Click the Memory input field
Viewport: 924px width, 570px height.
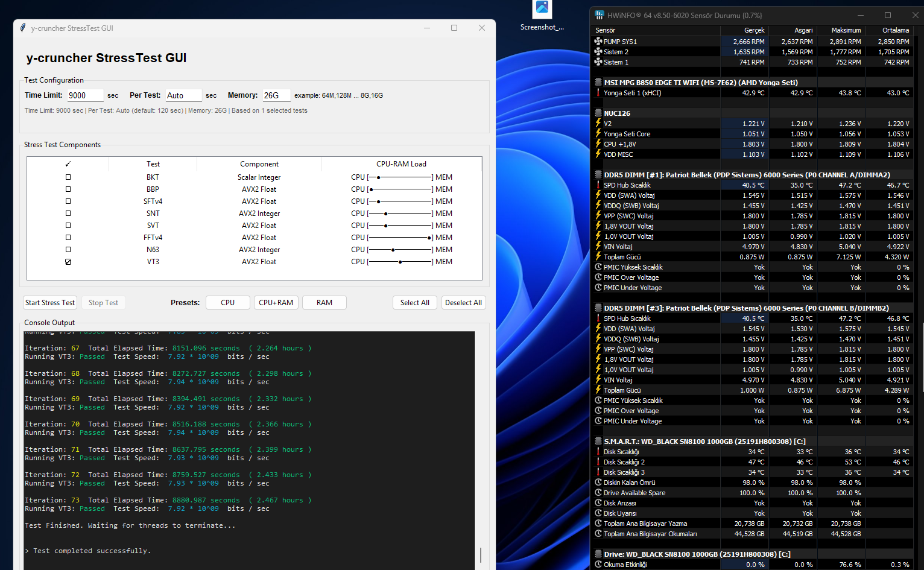[x=276, y=95]
